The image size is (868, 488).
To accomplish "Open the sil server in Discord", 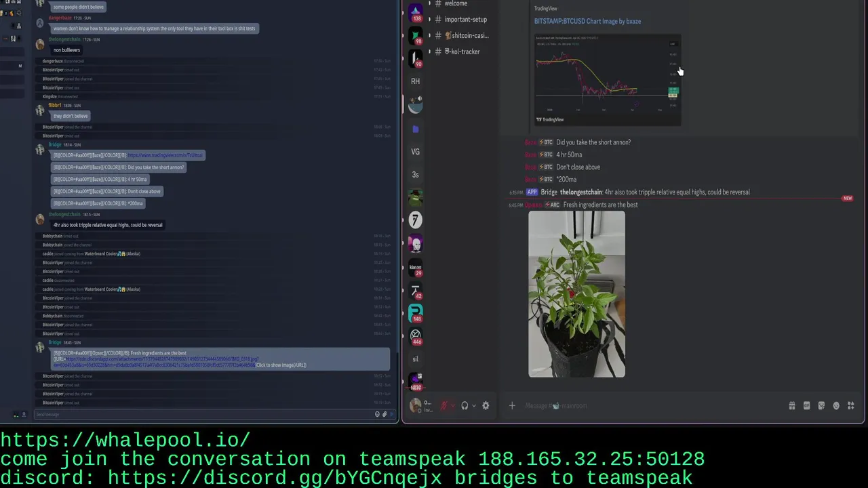I will coord(416,359).
